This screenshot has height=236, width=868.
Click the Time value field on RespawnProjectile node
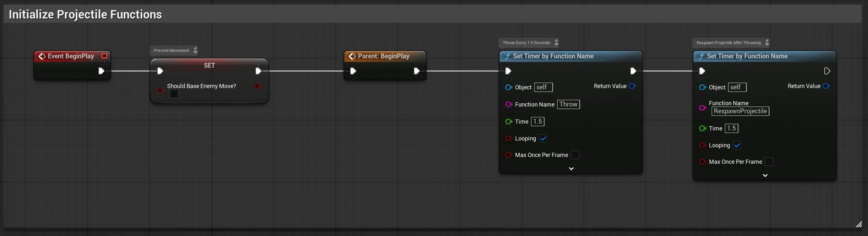pyautogui.click(x=731, y=128)
